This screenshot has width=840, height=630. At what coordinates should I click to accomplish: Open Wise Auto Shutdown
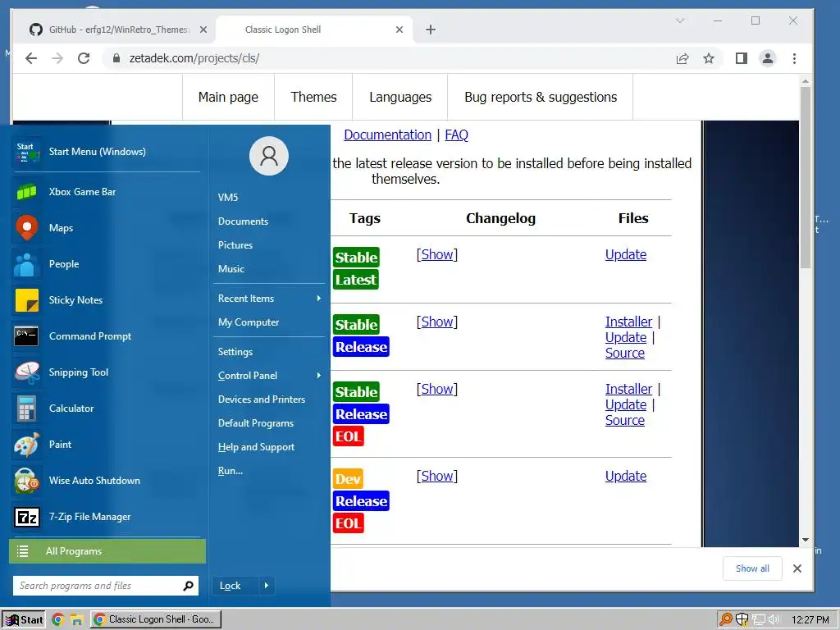click(x=106, y=481)
